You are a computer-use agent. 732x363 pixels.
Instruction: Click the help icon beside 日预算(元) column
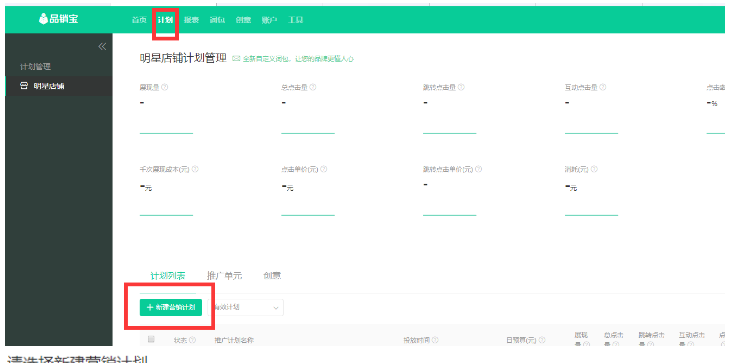click(x=542, y=341)
